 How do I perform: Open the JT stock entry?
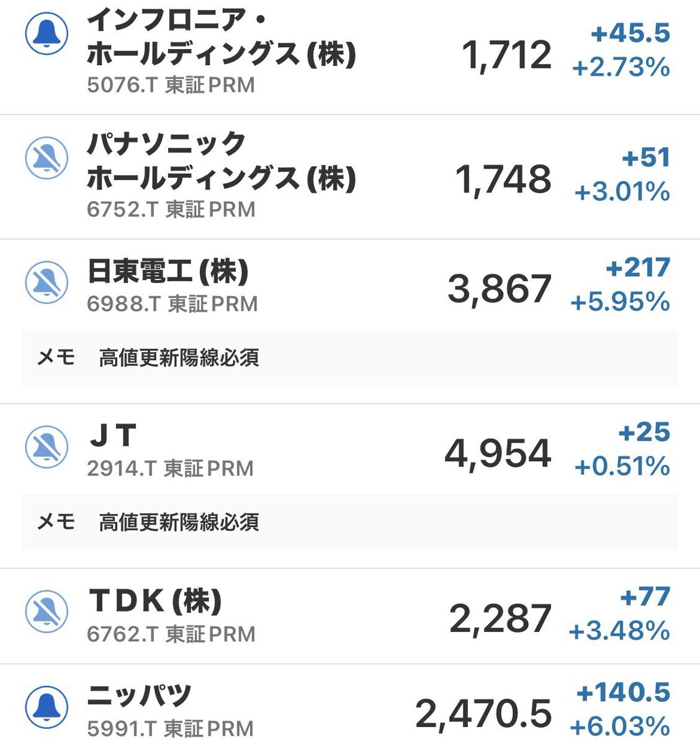point(113,436)
